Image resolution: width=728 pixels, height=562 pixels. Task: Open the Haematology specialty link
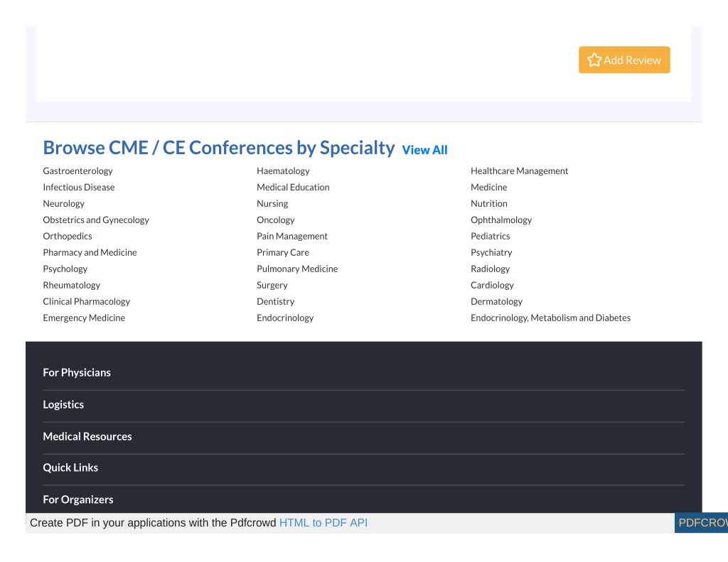click(x=283, y=171)
